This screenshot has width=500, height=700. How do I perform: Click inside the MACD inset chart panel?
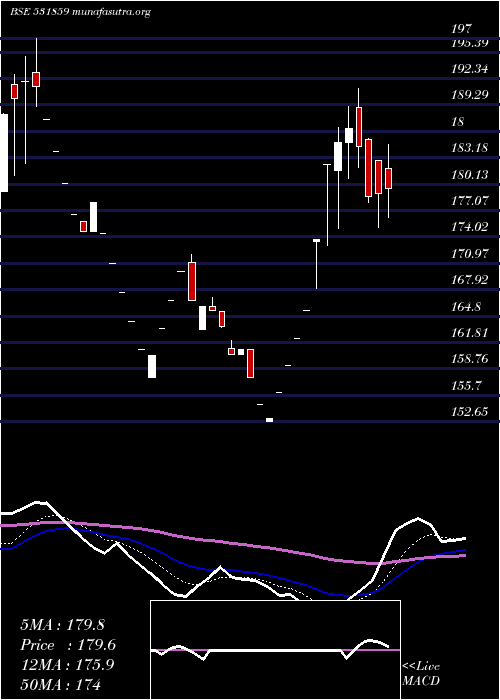click(x=275, y=650)
